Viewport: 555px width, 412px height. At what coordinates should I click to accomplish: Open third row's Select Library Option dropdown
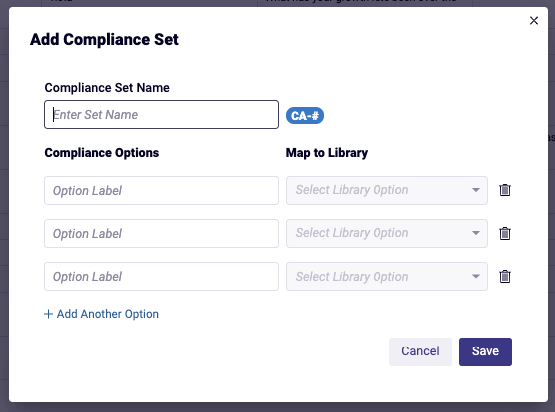pos(387,276)
